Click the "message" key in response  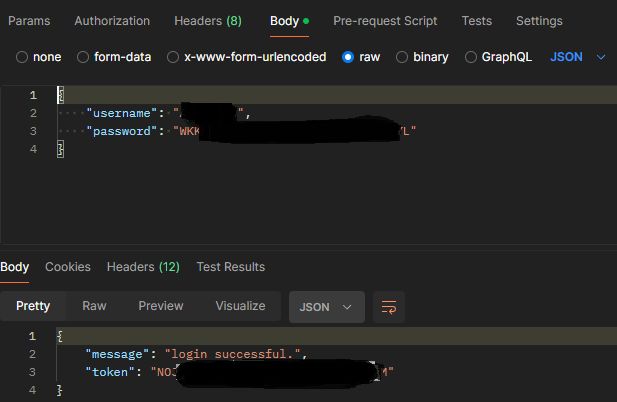point(117,354)
